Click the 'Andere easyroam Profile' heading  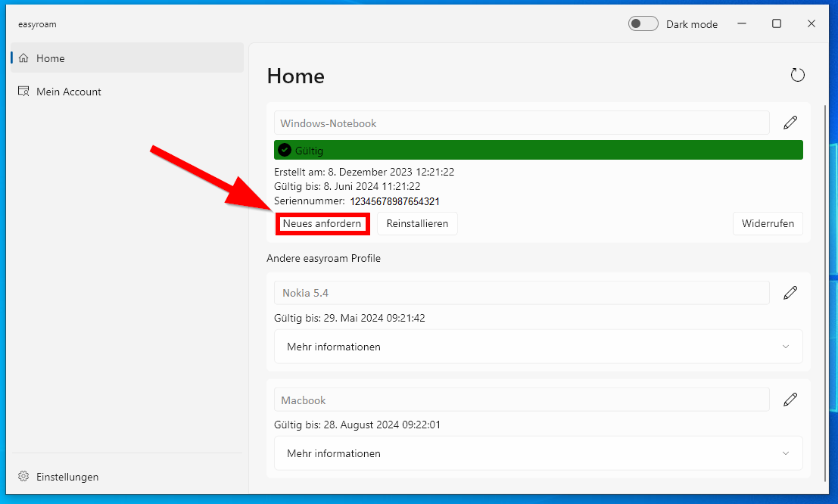(x=324, y=258)
